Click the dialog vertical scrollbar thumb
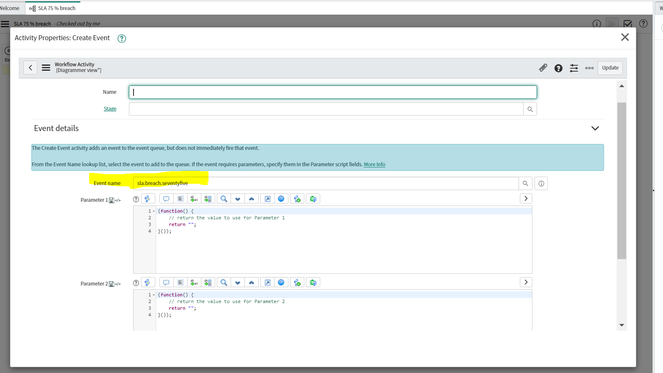The width and height of the screenshot is (663, 373). point(622,181)
